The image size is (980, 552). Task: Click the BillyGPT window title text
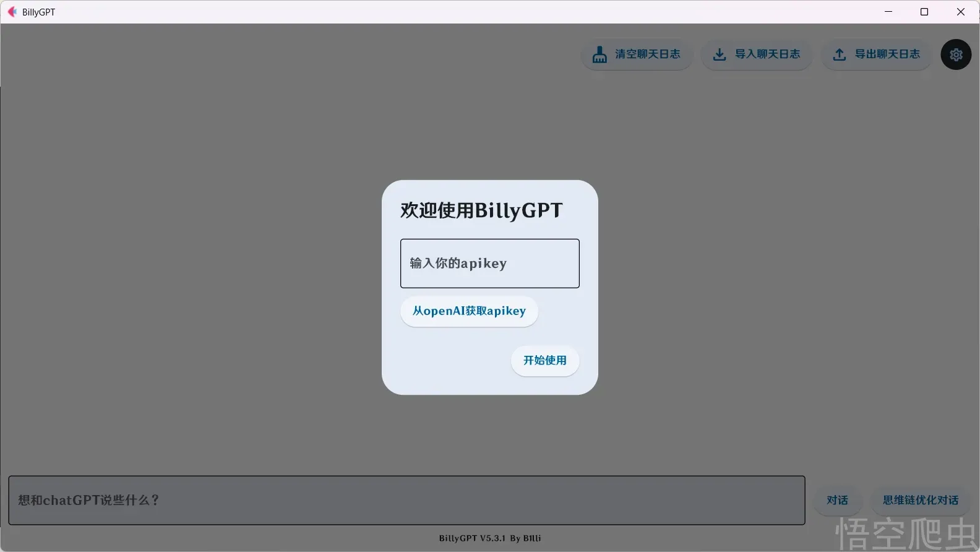pyautogui.click(x=38, y=12)
